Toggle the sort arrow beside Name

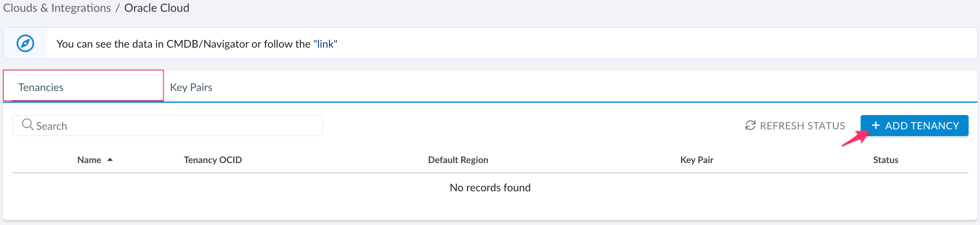click(110, 160)
